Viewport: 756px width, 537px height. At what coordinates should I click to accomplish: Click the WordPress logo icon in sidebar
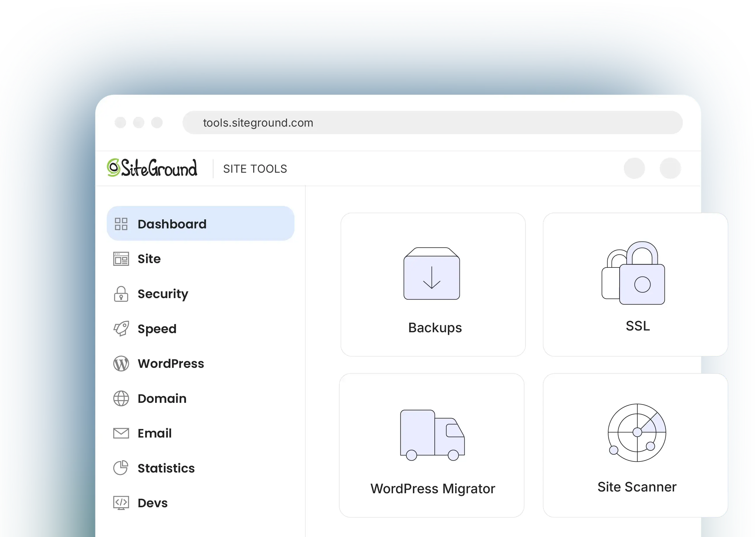[121, 364]
